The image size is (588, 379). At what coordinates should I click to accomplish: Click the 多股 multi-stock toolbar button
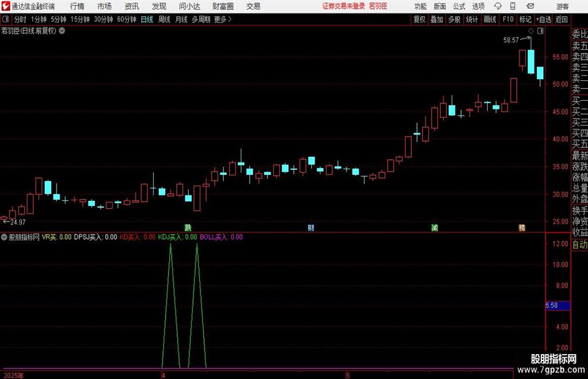point(454,19)
